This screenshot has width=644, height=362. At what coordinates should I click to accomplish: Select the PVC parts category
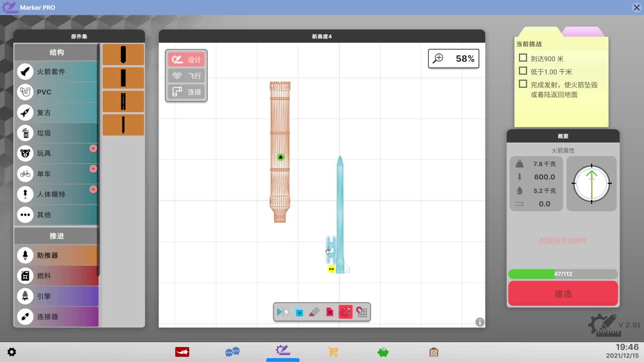click(56, 92)
